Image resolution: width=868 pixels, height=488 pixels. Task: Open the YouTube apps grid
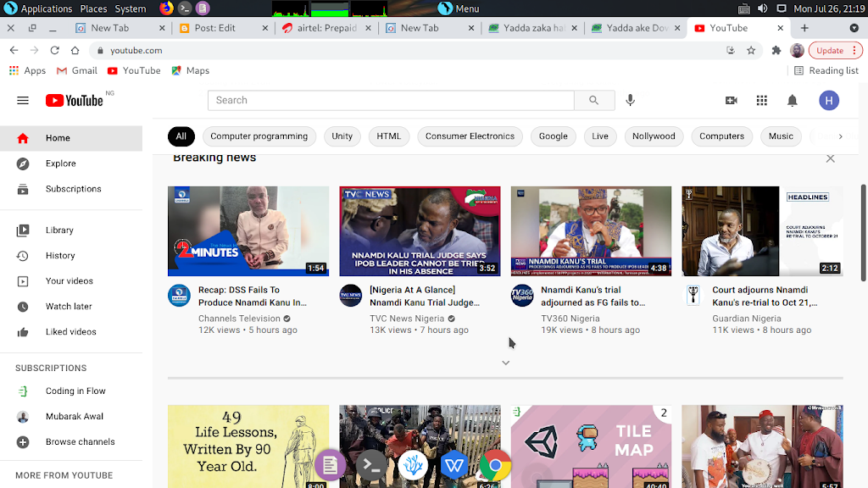762,100
